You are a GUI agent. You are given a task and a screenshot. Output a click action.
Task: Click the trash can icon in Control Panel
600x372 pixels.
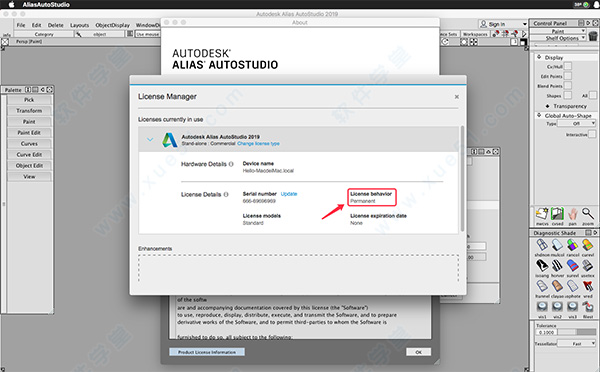[593, 36]
